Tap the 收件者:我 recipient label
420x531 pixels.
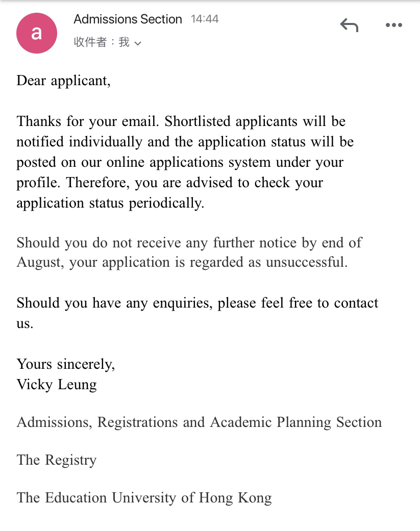(x=102, y=42)
